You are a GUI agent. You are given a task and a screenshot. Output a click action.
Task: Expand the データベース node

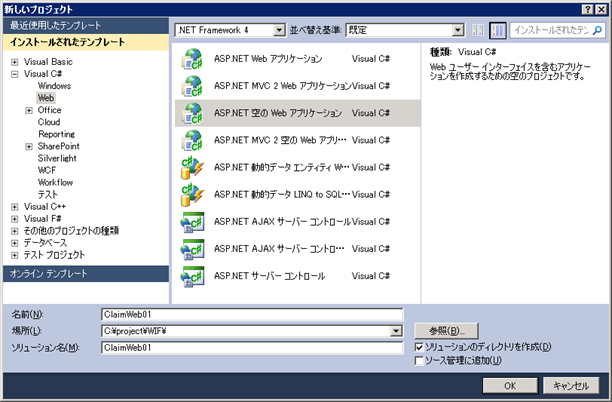(14, 243)
